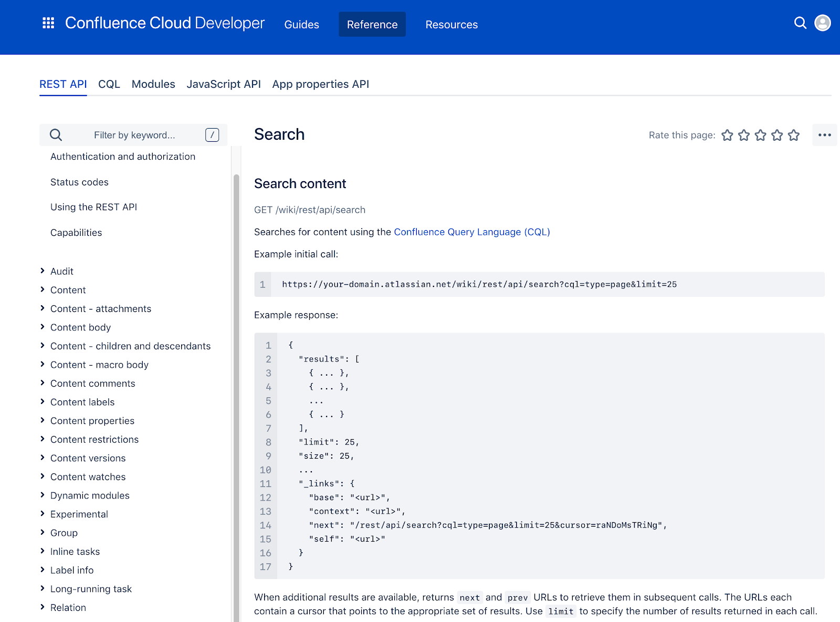Viewport: 840px width, 622px height.
Task: Click the search magnifier in the top bar
Action: (800, 23)
